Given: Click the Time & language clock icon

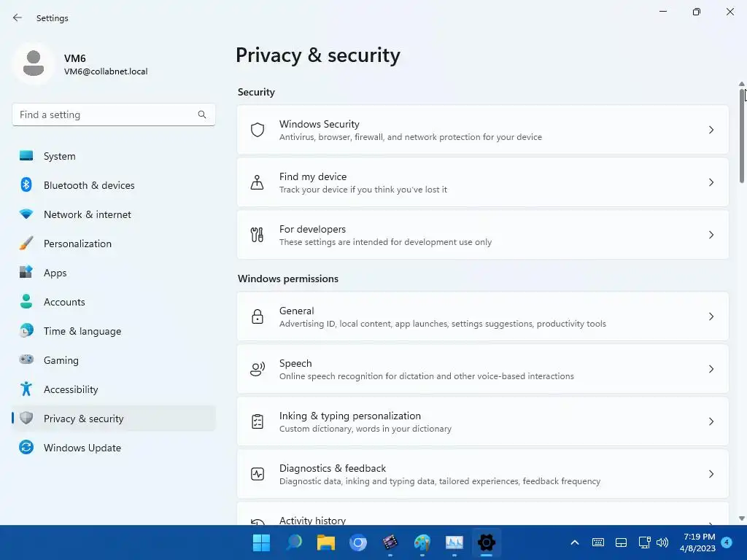Looking at the screenshot, I should [26, 330].
